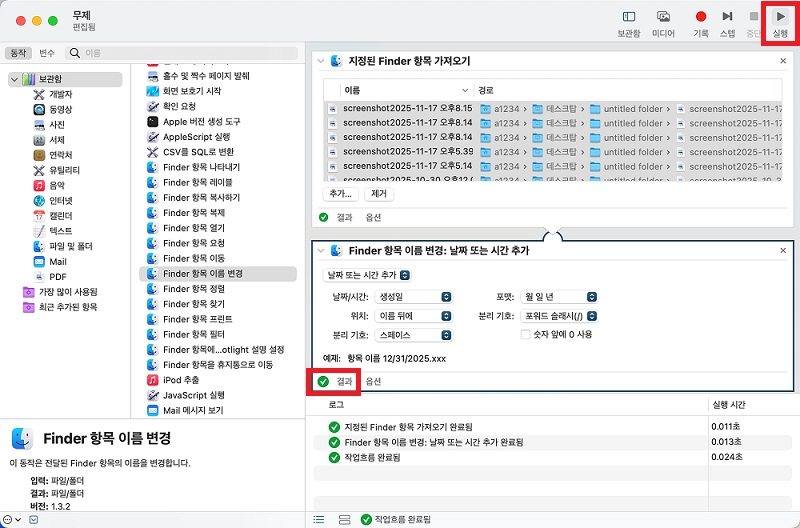
Task: Click the list-style log view icon in status bar
Action: [x=319, y=519]
